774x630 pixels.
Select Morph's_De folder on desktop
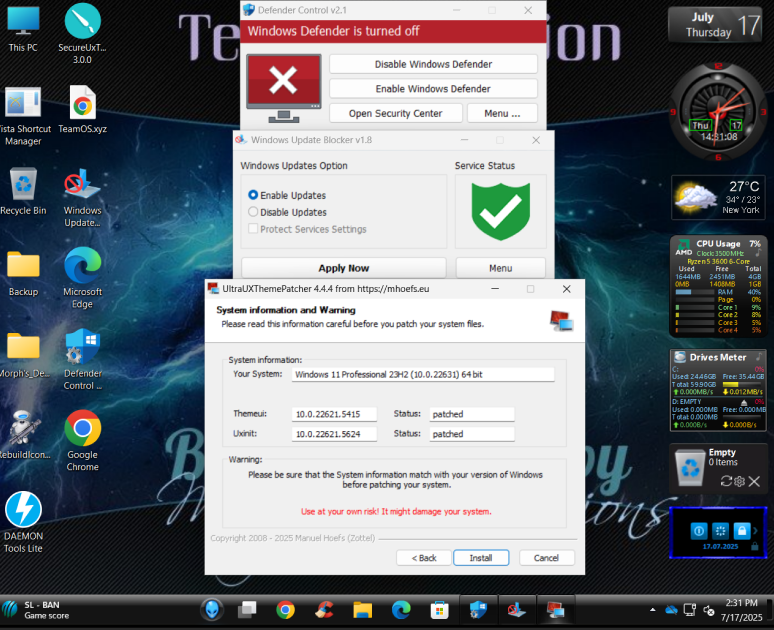(23, 354)
